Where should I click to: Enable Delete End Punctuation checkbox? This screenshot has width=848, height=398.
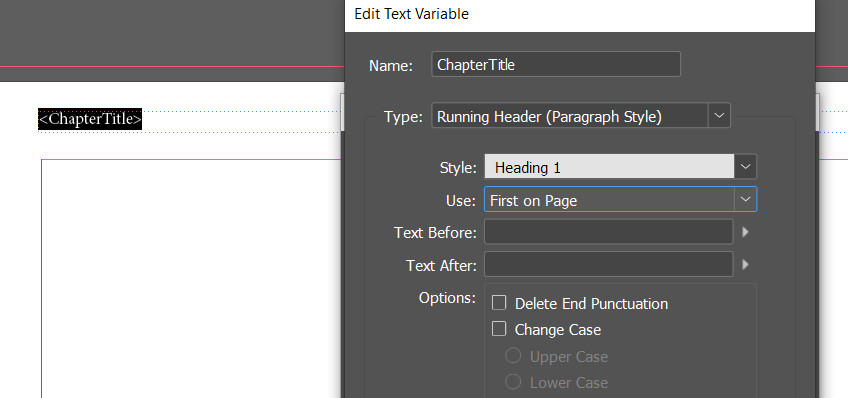[x=499, y=303]
